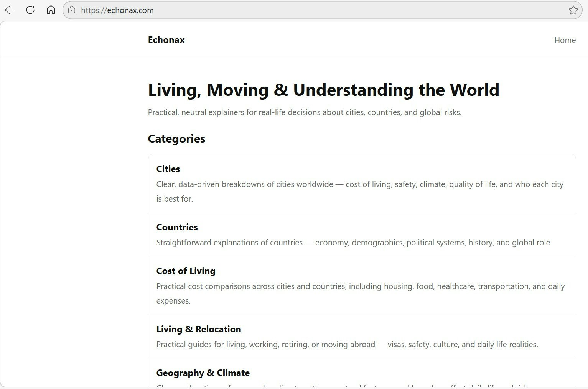This screenshot has height=389, width=588.
Task: View site info via the lock icon
Action: [72, 10]
